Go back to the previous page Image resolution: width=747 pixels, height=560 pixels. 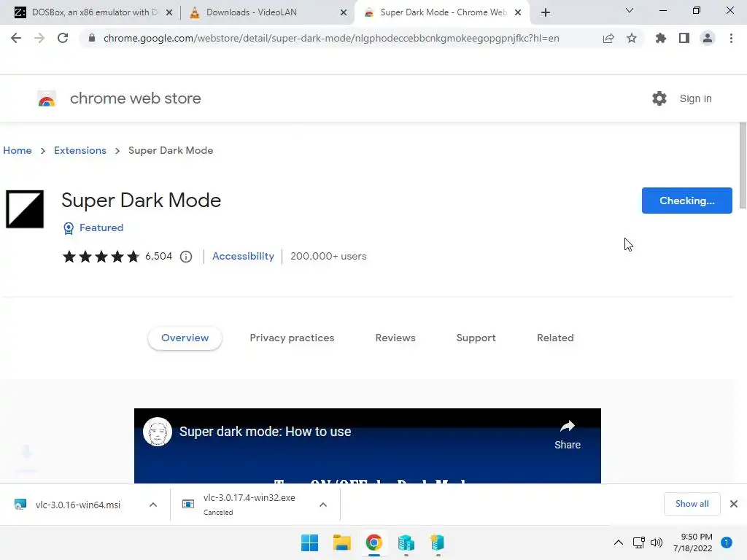click(16, 38)
